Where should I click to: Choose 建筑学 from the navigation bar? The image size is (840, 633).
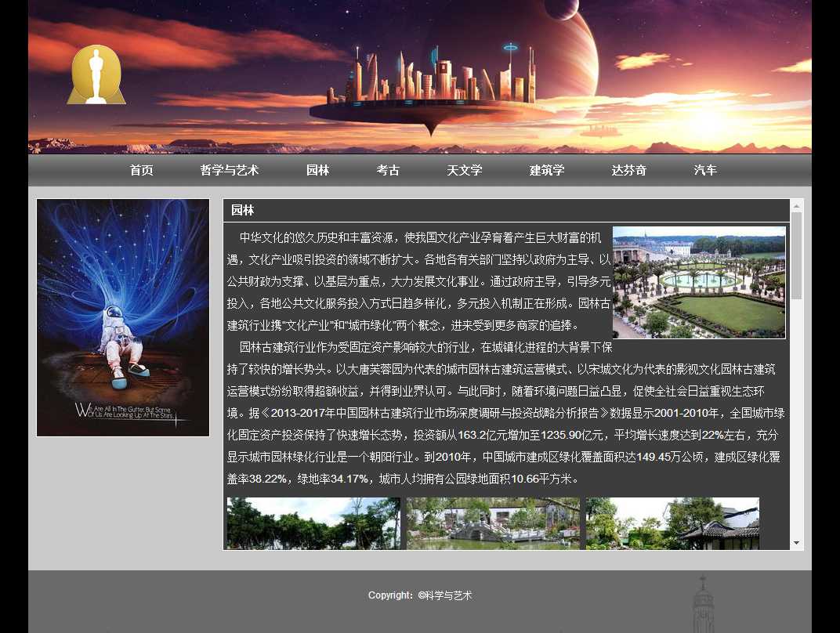point(547,170)
